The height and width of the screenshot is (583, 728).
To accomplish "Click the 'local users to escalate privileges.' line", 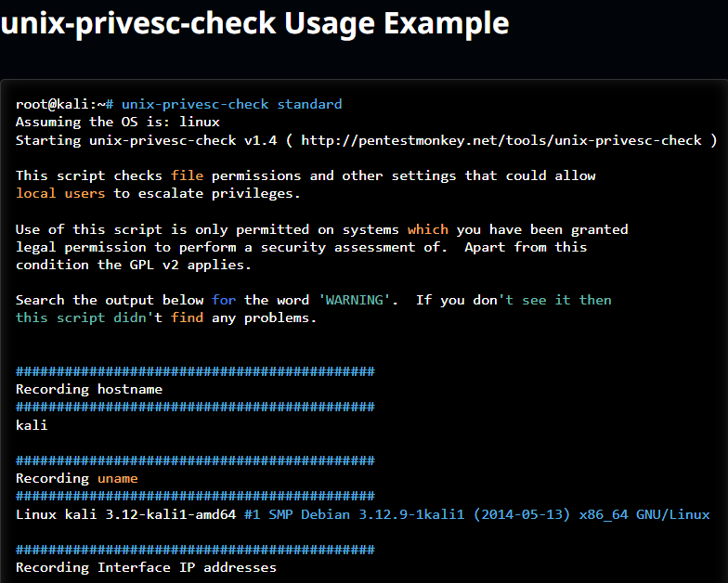I will 158,193.
